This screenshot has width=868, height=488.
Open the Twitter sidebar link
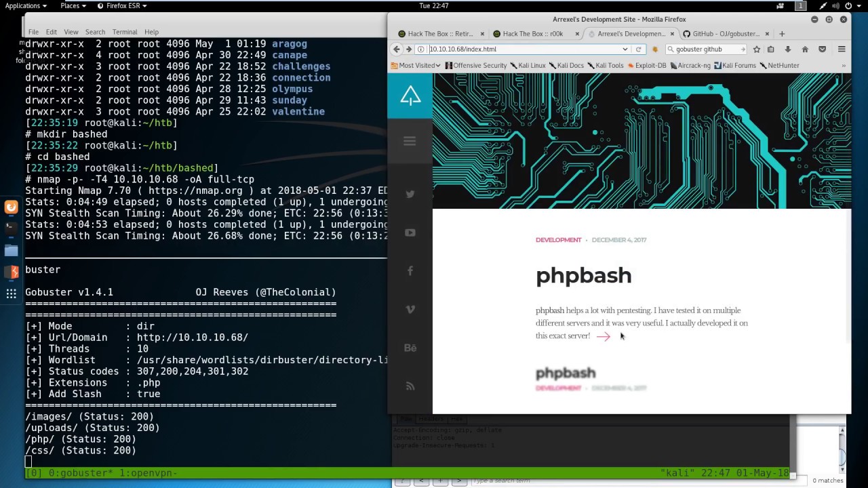click(410, 194)
